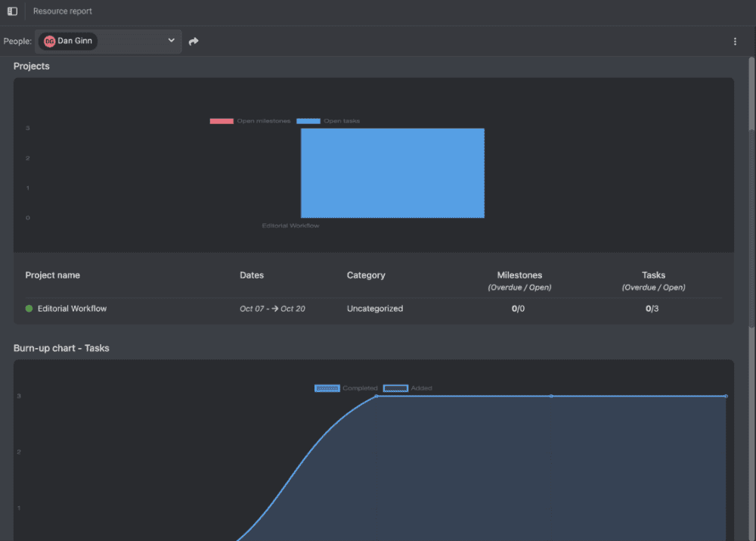Click the Resource report title
This screenshot has height=541, width=756.
[62, 11]
